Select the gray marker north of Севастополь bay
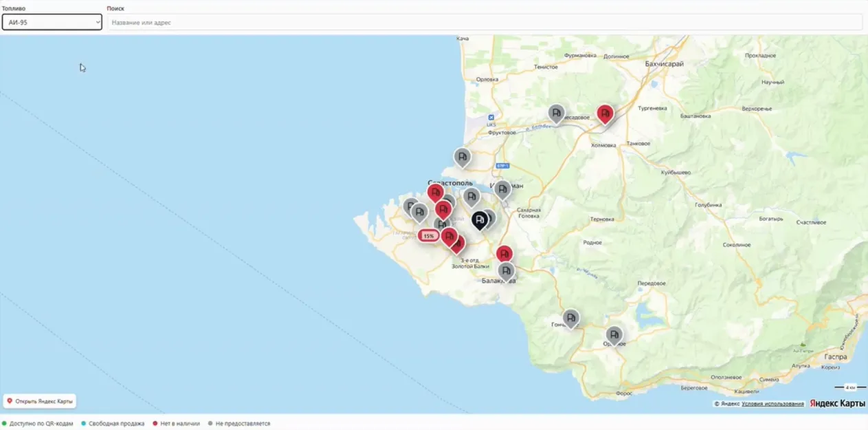This screenshot has height=430, width=868. 463,158
